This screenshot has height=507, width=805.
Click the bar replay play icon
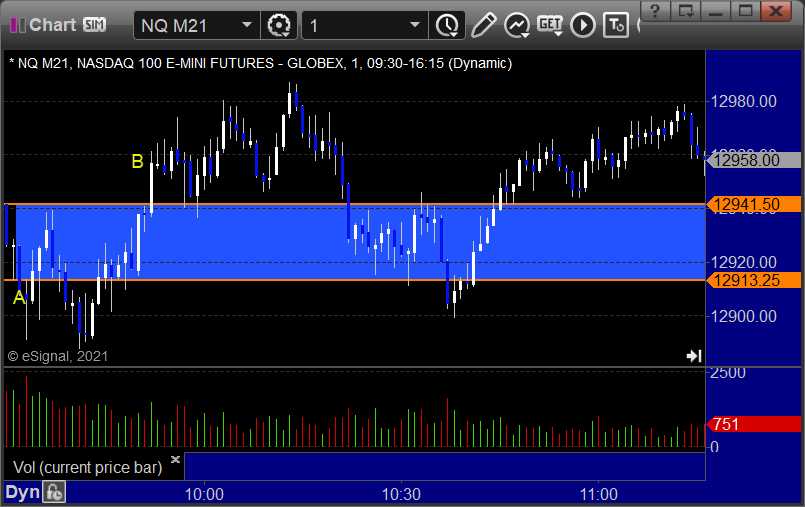(x=583, y=25)
